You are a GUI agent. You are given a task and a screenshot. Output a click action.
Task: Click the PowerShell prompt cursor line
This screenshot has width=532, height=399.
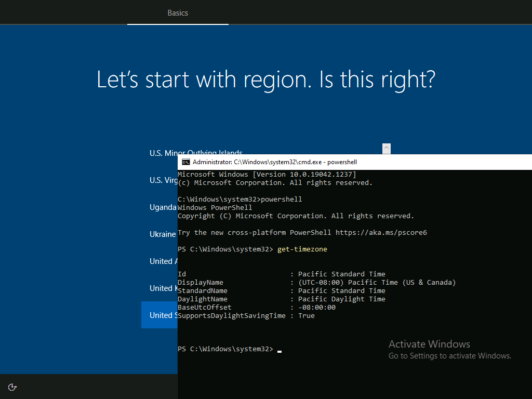pyautogui.click(x=230, y=349)
